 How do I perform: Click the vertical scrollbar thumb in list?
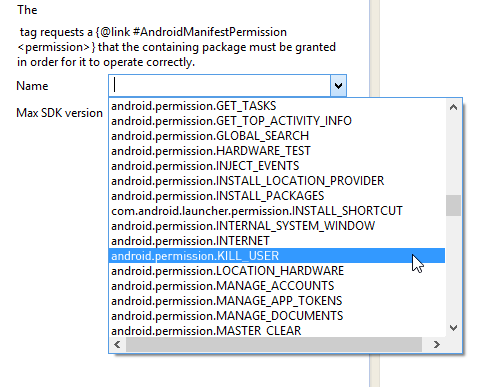[x=453, y=205]
